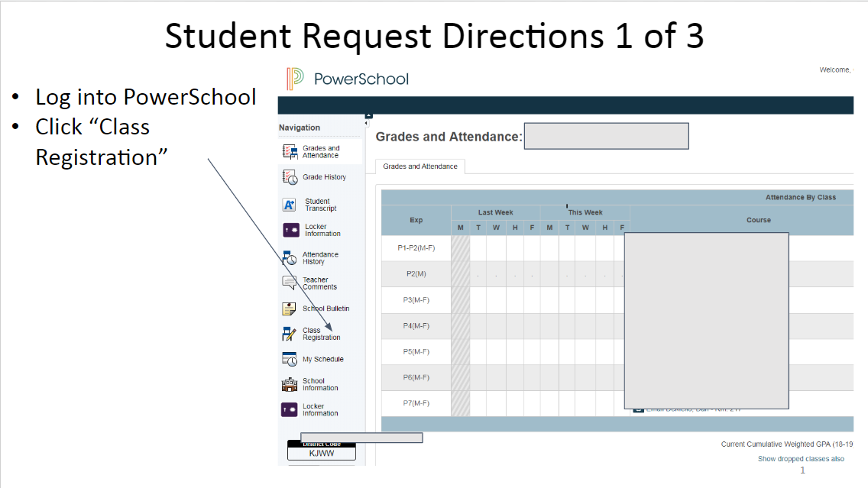Click the Last Week column header
868x488 pixels.
pos(495,212)
